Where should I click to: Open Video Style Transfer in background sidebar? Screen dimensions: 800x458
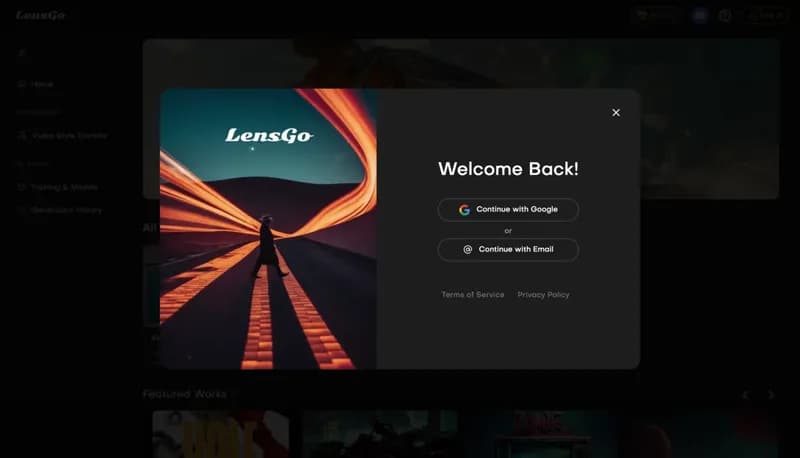[x=62, y=136]
